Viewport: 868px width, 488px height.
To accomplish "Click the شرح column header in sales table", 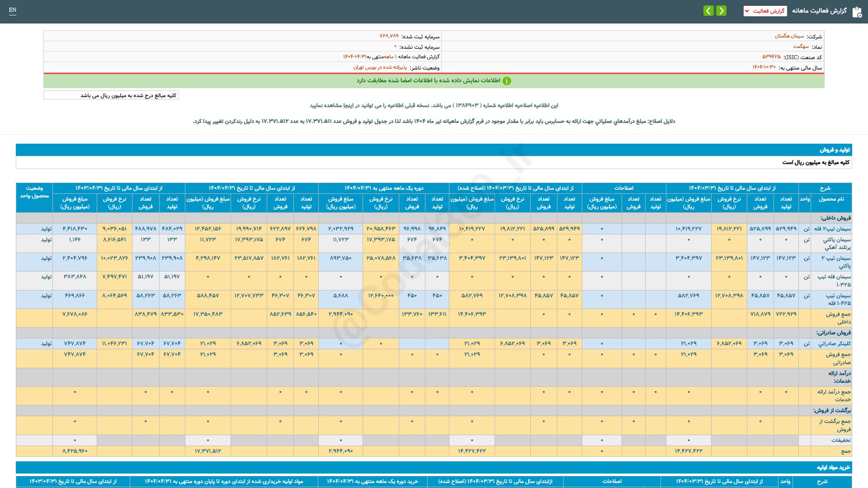I will (x=825, y=188).
